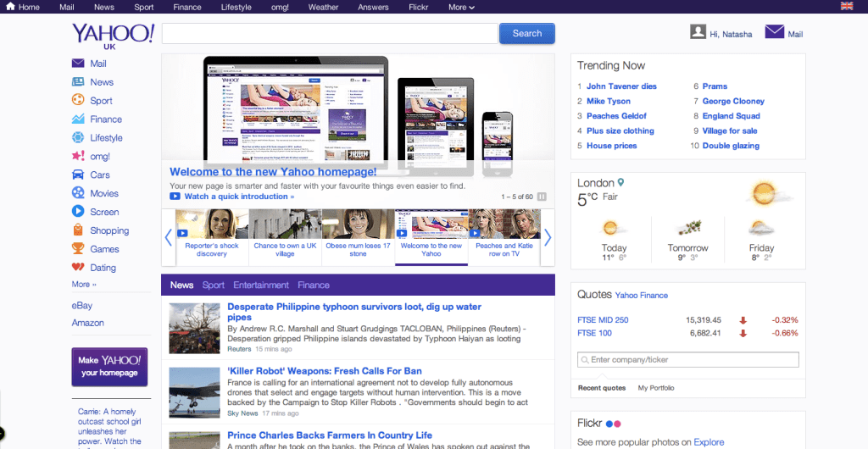The height and width of the screenshot is (449, 868).
Task: Open the Shopping bag icon in sidebar
Action: pos(78,230)
